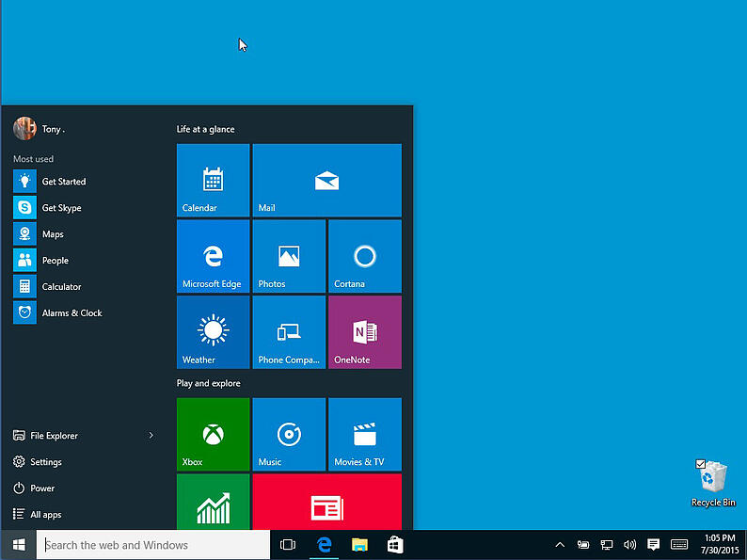Click the Most used label
747x560 pixels.
(33, 159)
